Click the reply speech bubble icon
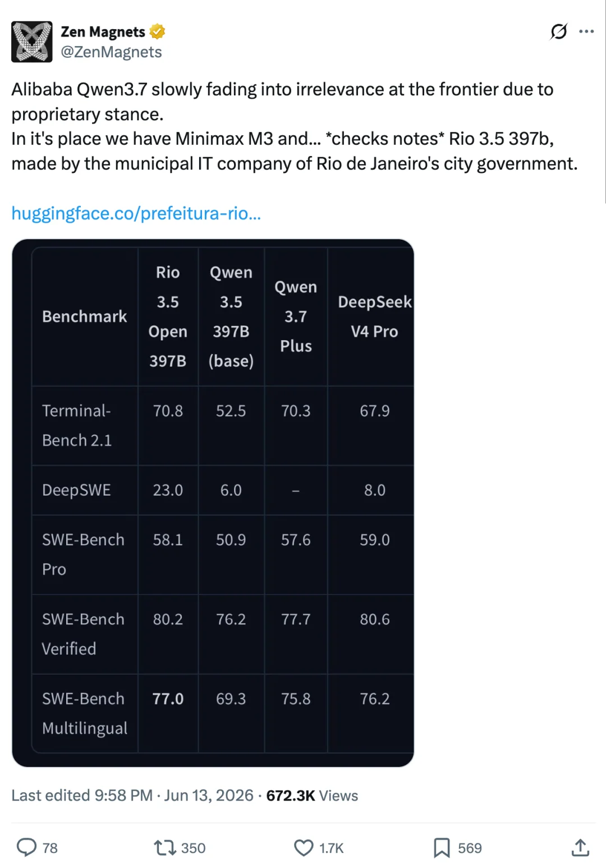The height and width of the screenshot is (868, 606). point(26,847)
